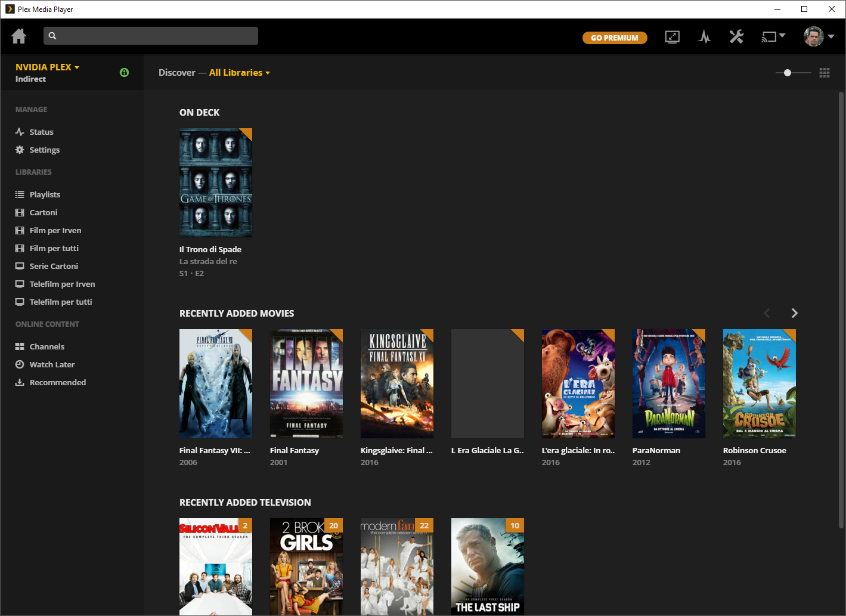Adjust the poster size slider handle
Viewport: 846px width, 616px height.
(788, 73)
